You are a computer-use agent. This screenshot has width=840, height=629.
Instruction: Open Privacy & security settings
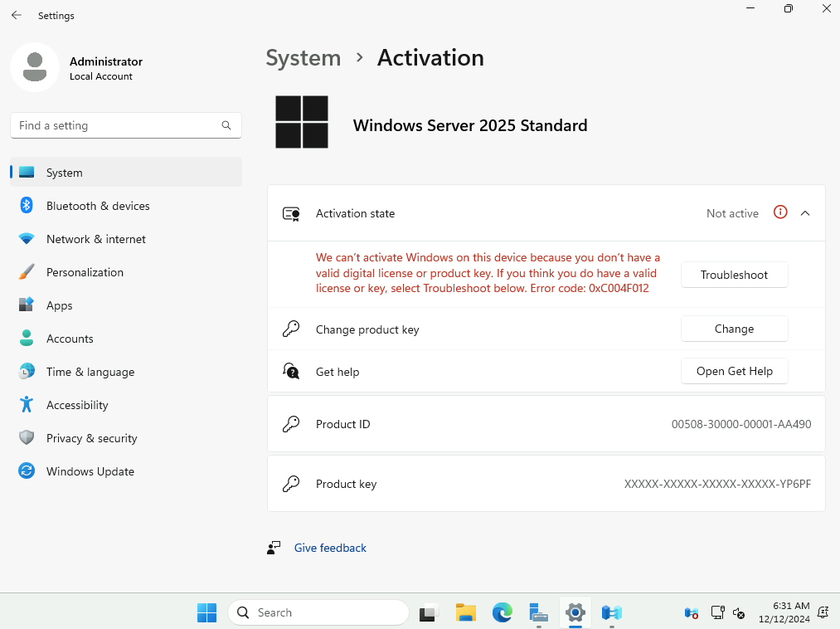(x=126, y=439)
